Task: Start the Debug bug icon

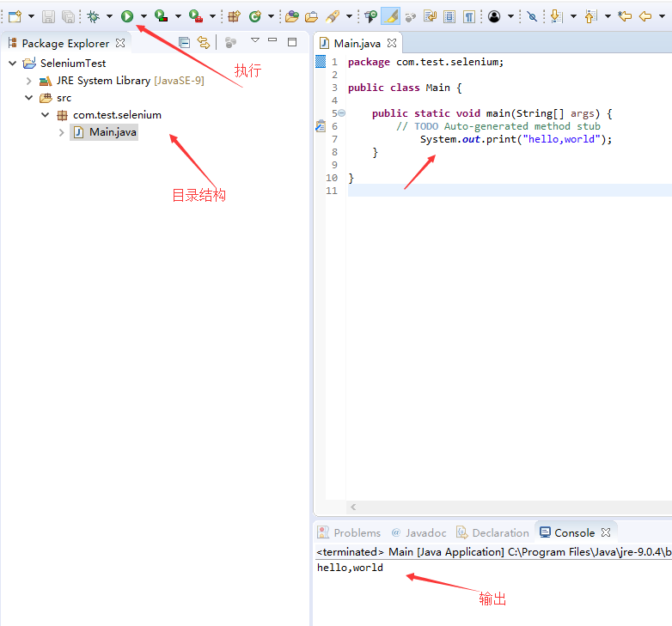Action: (93, 16)
